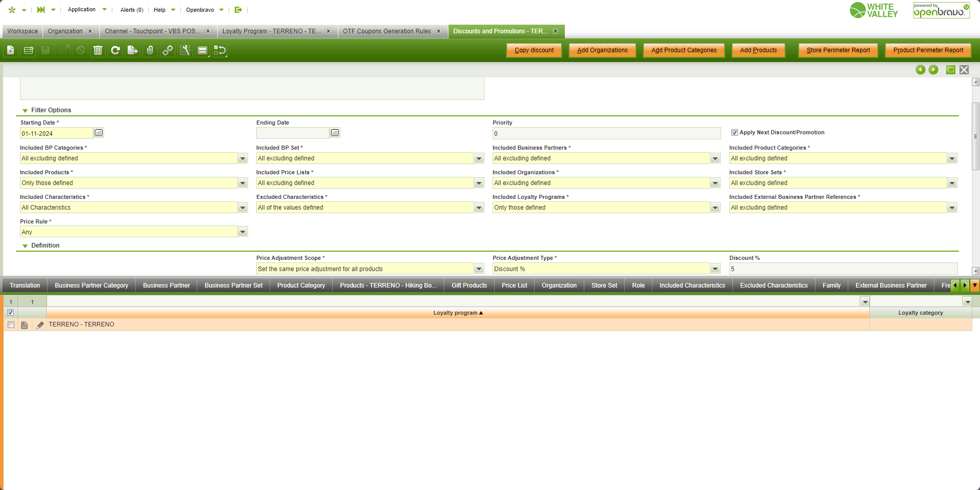Open attachments with the paperclip icon
The height and width of the screenshot is (490, 980).
tap(150, 50)
